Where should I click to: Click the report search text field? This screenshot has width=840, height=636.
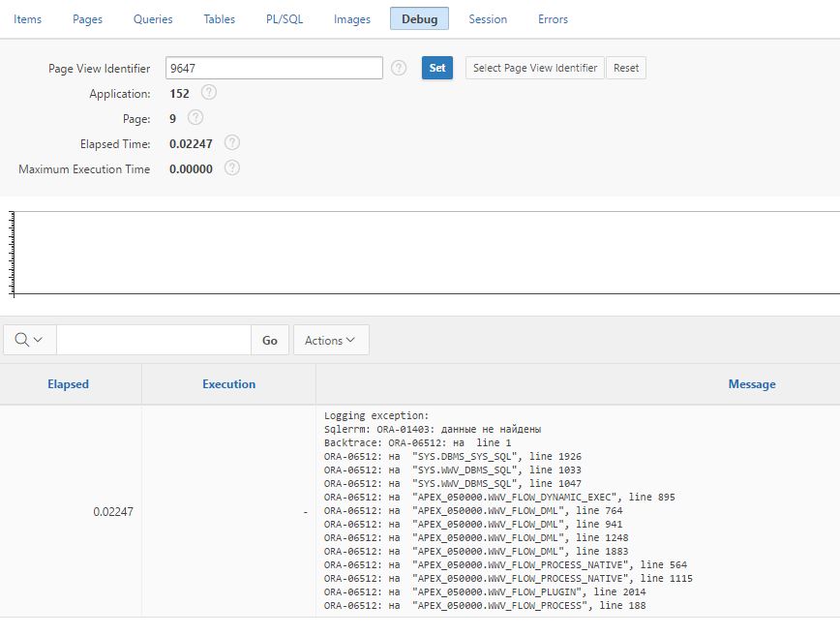[154, 340]
